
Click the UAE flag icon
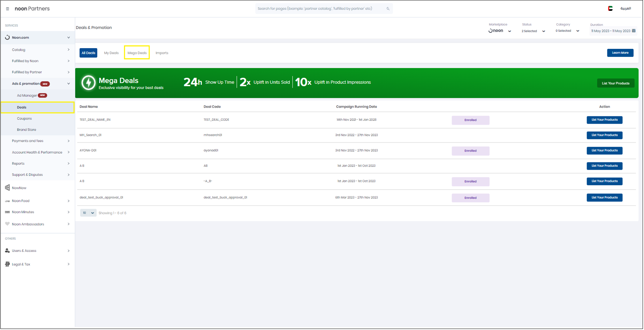[x=610, y=9]
